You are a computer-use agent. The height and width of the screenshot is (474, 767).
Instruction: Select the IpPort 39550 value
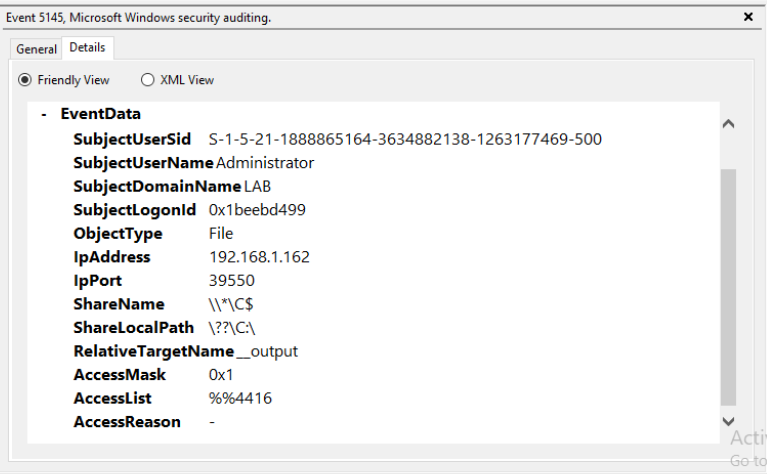(x=231, y=281)
